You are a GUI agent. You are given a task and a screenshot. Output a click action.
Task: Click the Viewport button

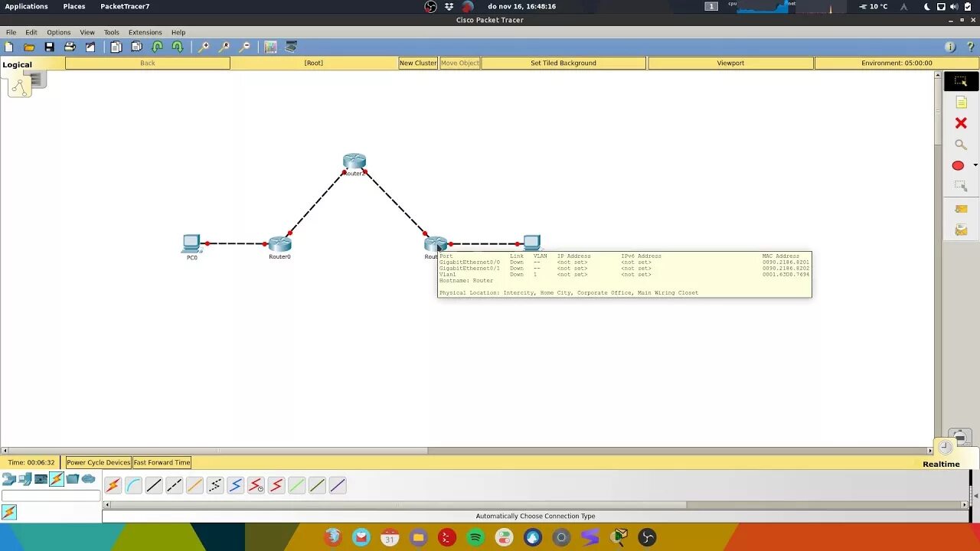730,63
